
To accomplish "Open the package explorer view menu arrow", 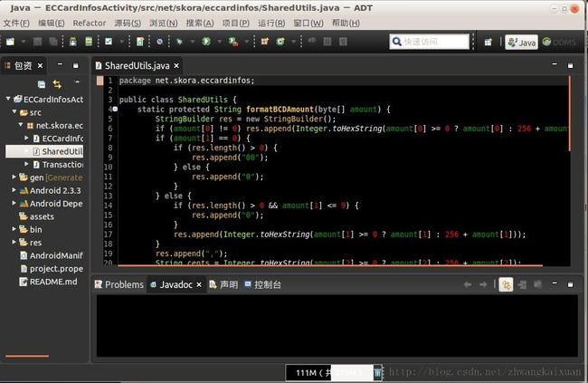I will tap(77, 81).
